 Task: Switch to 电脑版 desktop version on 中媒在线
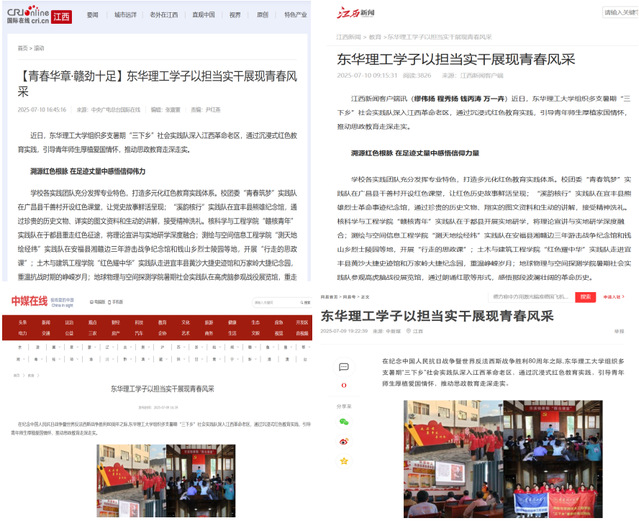[97, 302]
